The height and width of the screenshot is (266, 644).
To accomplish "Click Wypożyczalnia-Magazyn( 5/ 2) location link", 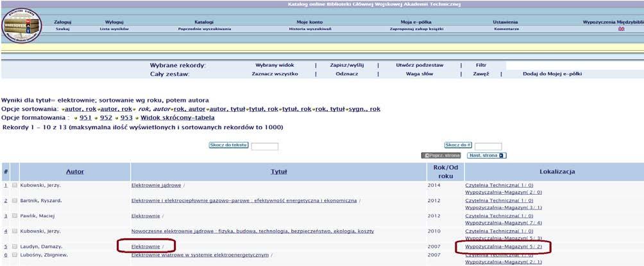I will tap(504, 247).
